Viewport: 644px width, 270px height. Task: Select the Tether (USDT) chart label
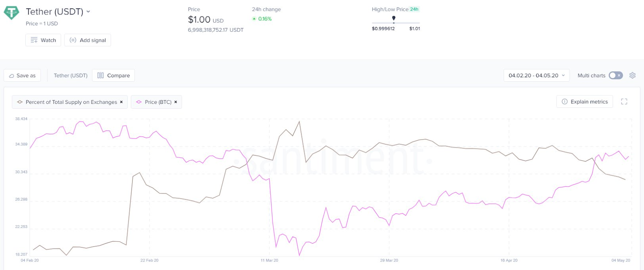point(70,75)
